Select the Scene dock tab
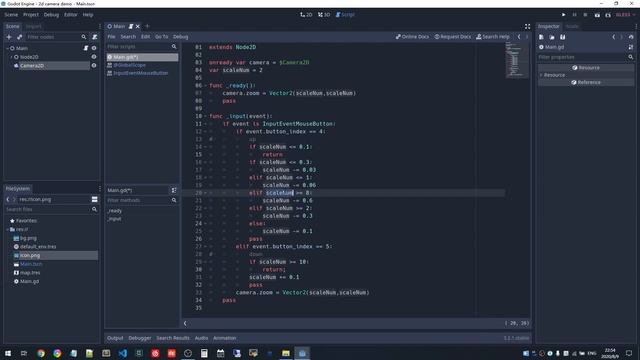 tap(12, 26)
